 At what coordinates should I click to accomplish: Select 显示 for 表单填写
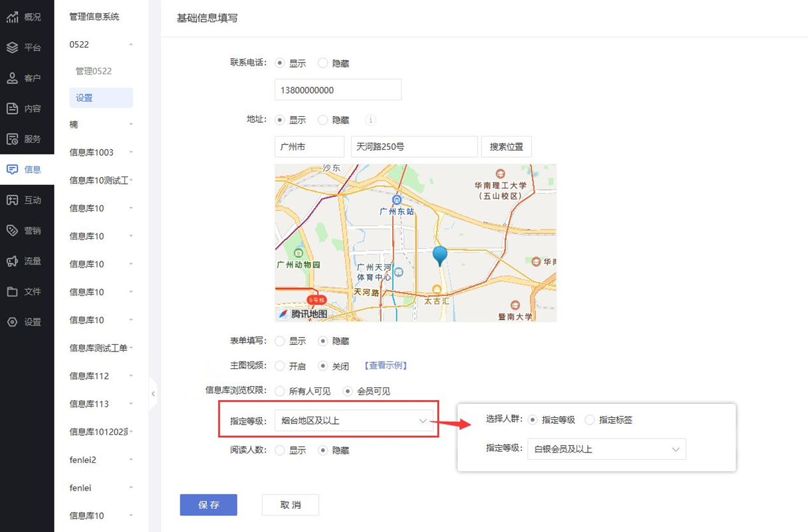(x=280, y=341)
